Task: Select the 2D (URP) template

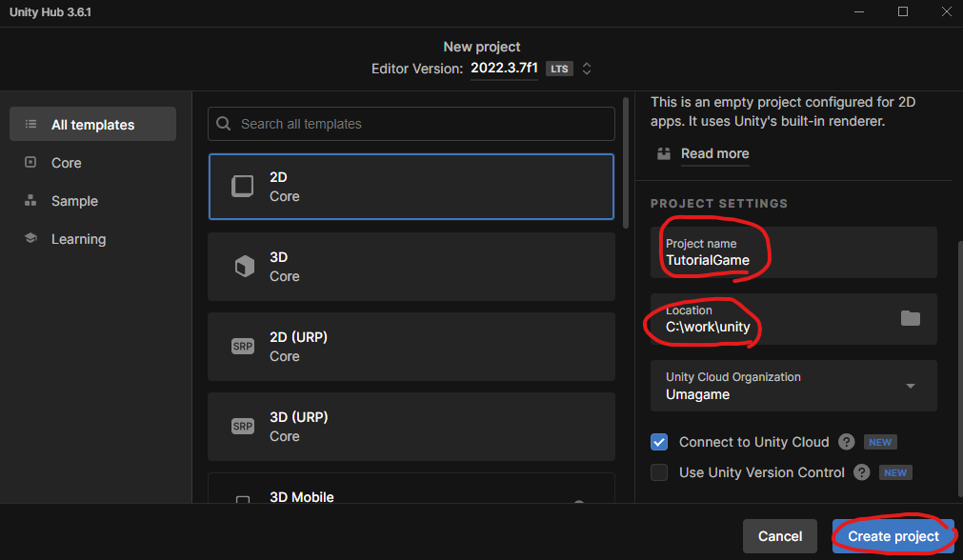Action: (411, 347)
